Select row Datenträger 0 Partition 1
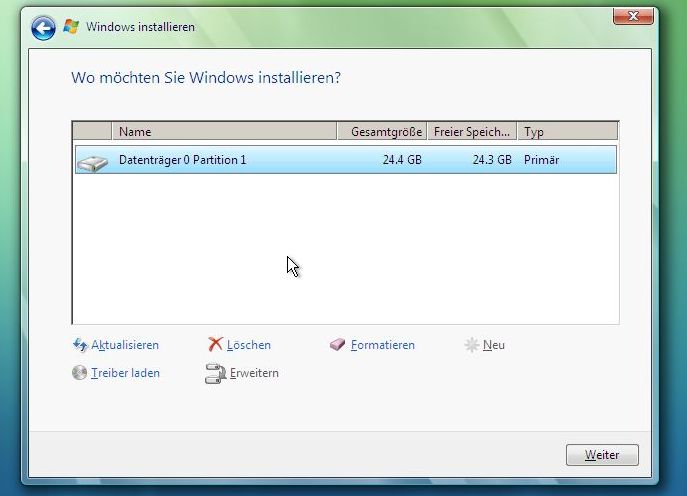This screenshot has height=496, width=687. click(346, 160)
